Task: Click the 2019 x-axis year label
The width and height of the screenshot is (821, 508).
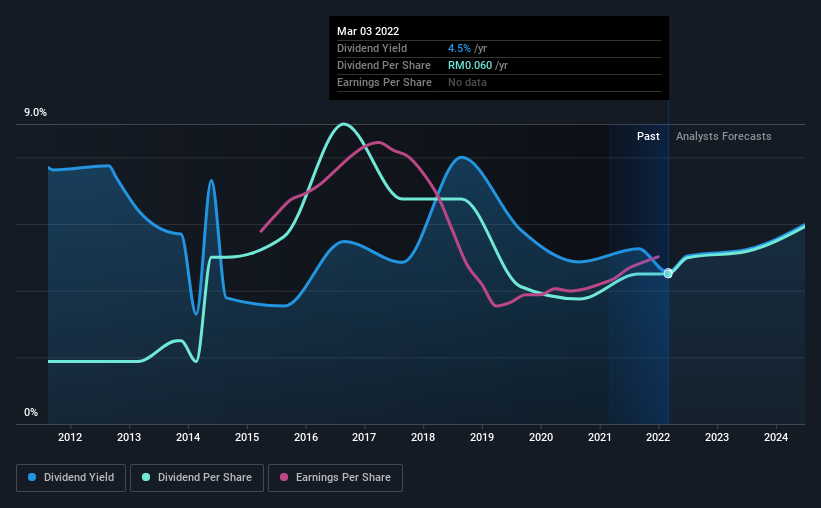Action: (x=482, y=437)
